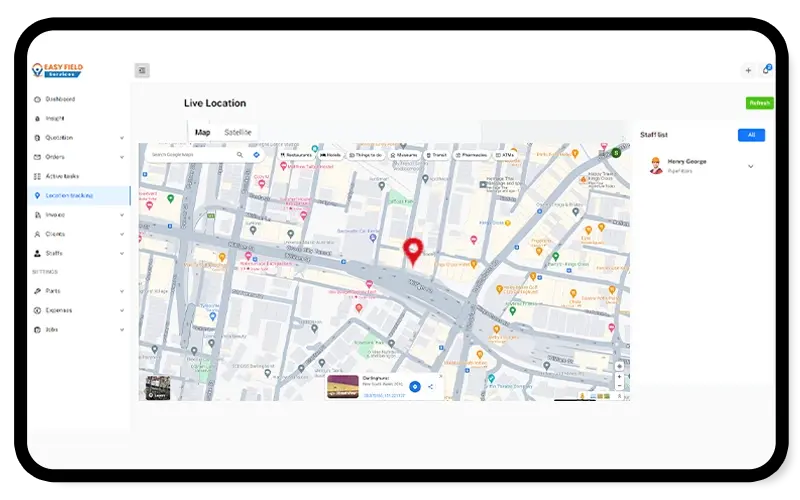Click the Darlinghurst place photo thumbnail
Viewport: 800px width, 500px height.
point(343,386)
